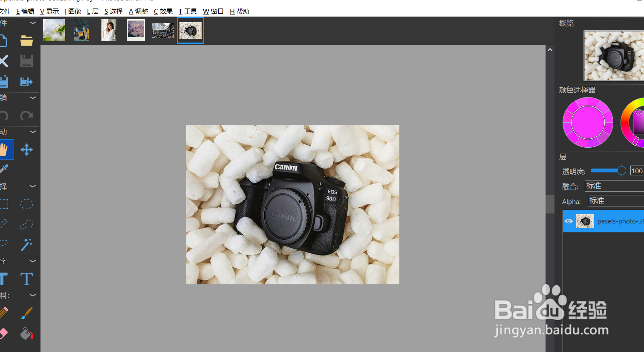The image size is (644, 352).
Task: Click the pexels-photo layer thumbnail
Action: 585,221
